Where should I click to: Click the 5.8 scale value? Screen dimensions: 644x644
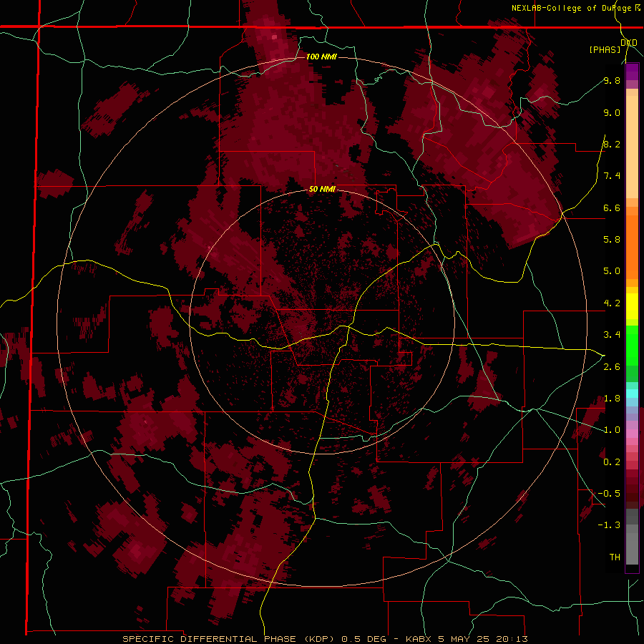(x=612, y=240)
